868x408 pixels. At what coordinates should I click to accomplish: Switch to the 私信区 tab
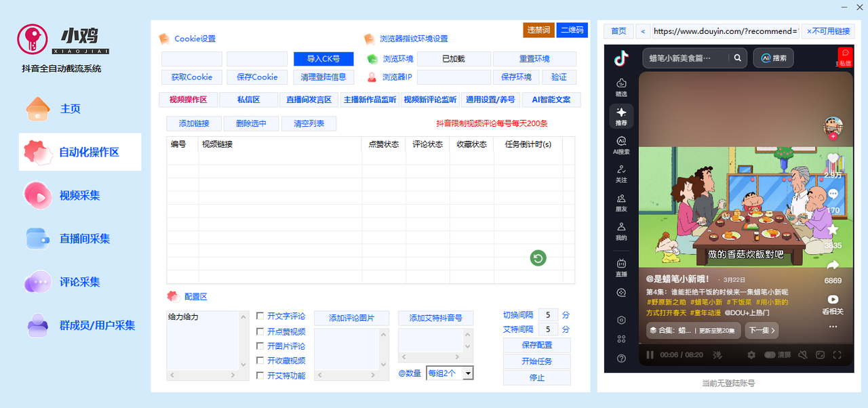(248, 100)
